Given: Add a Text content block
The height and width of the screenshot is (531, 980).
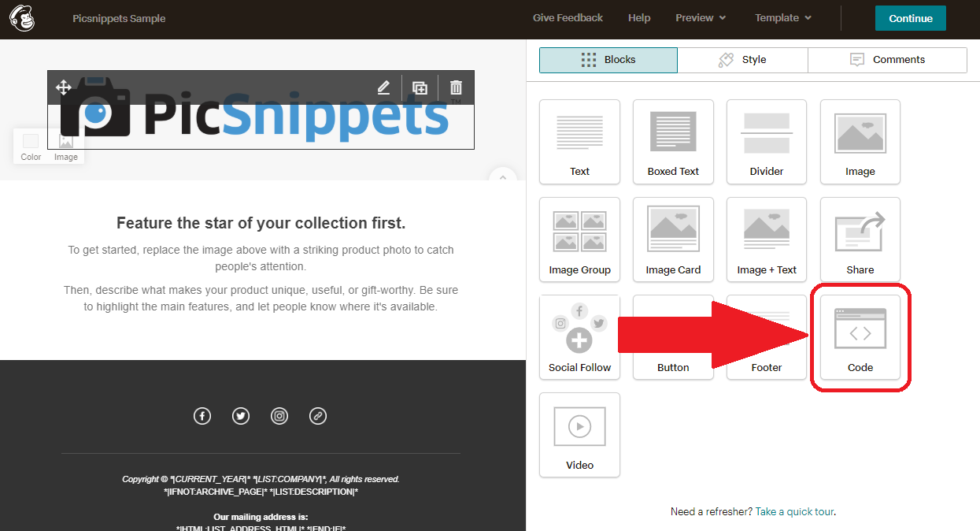Looking at the screenshot, I should tap(579, 142).
